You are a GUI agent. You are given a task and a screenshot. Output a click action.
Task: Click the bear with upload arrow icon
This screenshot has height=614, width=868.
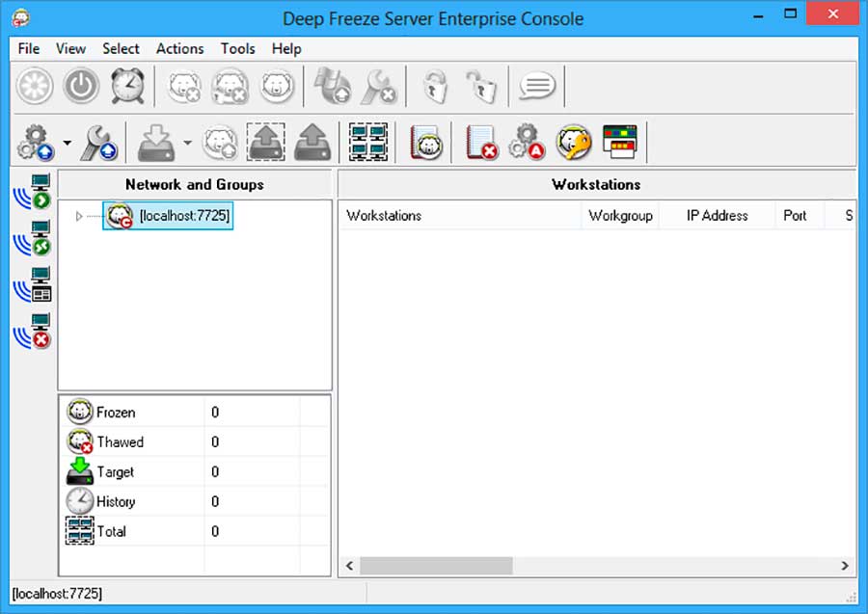[x=220, y=143]
